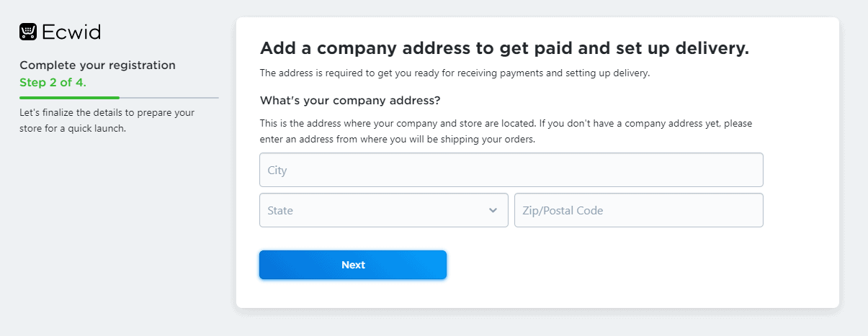Image resolution: width=868 pixels, height=336 pixels.
Task: Click the blue Next button
Action: point(353,265)
